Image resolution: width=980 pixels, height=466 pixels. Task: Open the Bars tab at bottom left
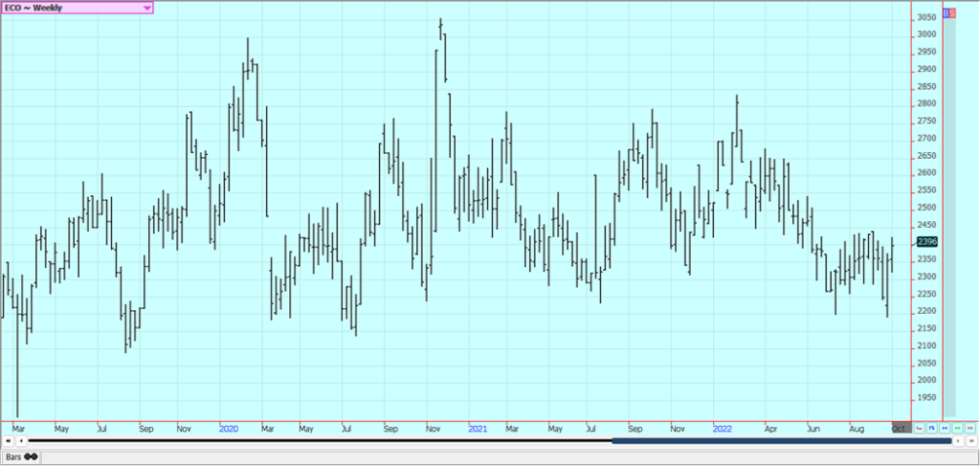21,457
